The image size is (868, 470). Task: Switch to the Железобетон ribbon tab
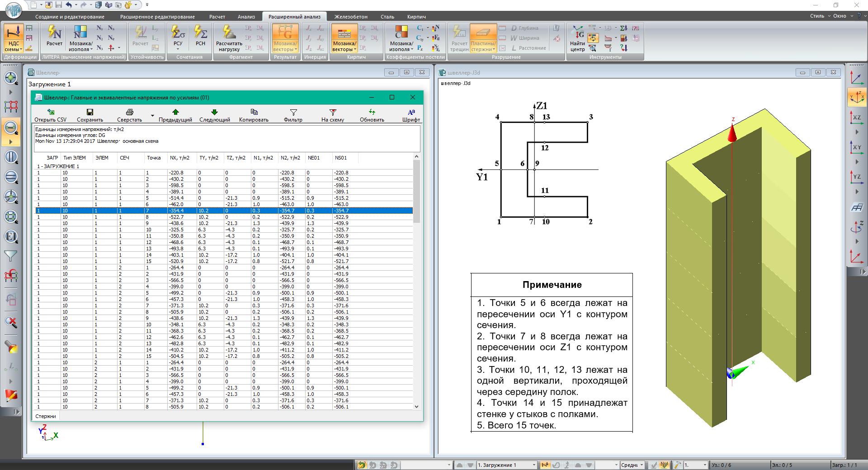pos(351,17)
